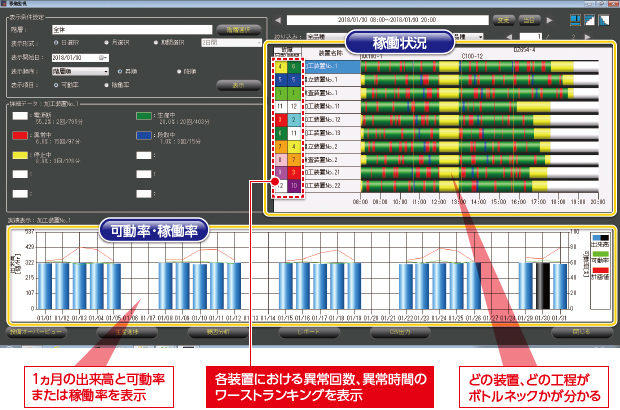Click the blue 段取中 color swatch
Screen dimensions: 620x410
[x=144, y=136]
